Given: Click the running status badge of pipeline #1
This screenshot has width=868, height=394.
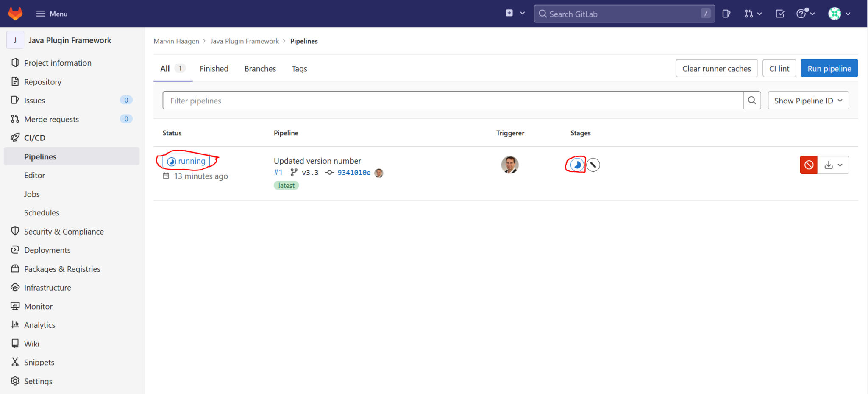Looking at the screenshot, I should [186, 161].
